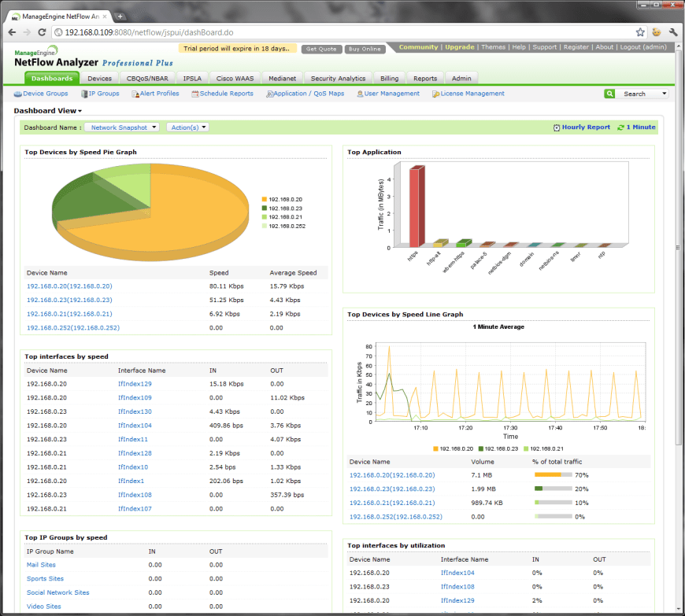Click the green search magnifier icon
The height and width of the screenshot is (616, 685).
[x=609, y=94]
